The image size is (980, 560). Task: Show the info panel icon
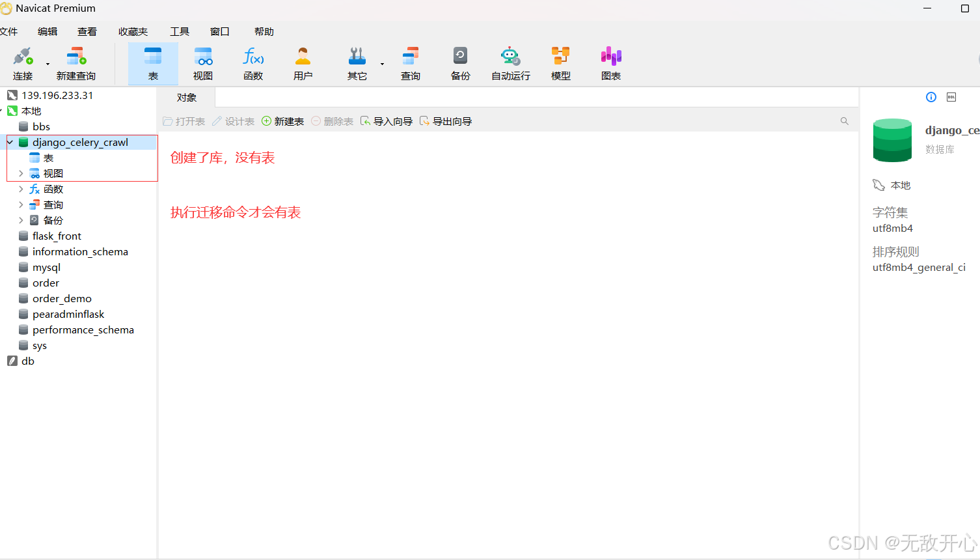tap(931, 97)
